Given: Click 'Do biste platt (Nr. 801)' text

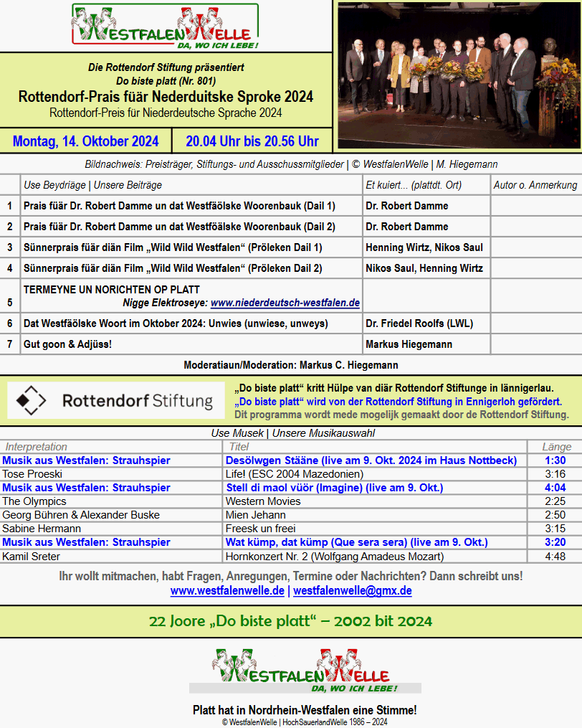Looking at the screenshot, I should click(x=166, y=81).
